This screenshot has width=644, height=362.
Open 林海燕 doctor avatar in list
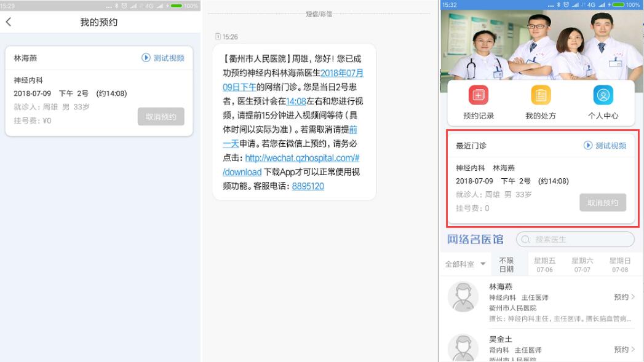click(463, 297)
